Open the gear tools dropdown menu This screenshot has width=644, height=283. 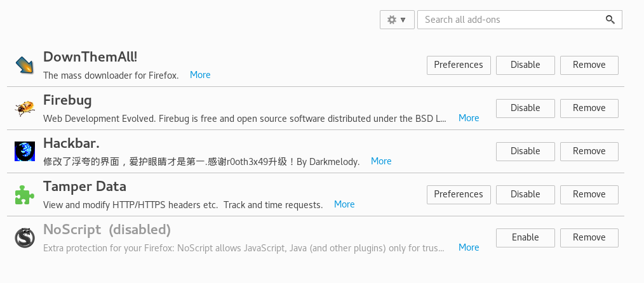397,20
